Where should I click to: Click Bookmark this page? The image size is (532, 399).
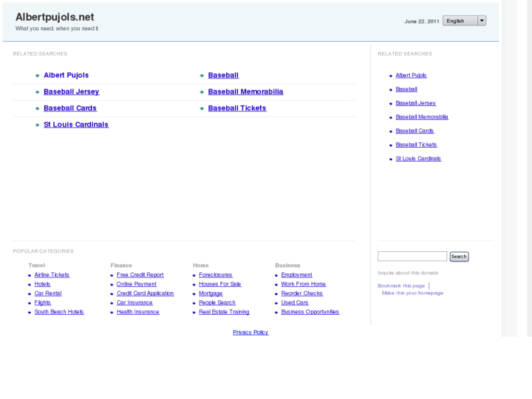[401, 286]
